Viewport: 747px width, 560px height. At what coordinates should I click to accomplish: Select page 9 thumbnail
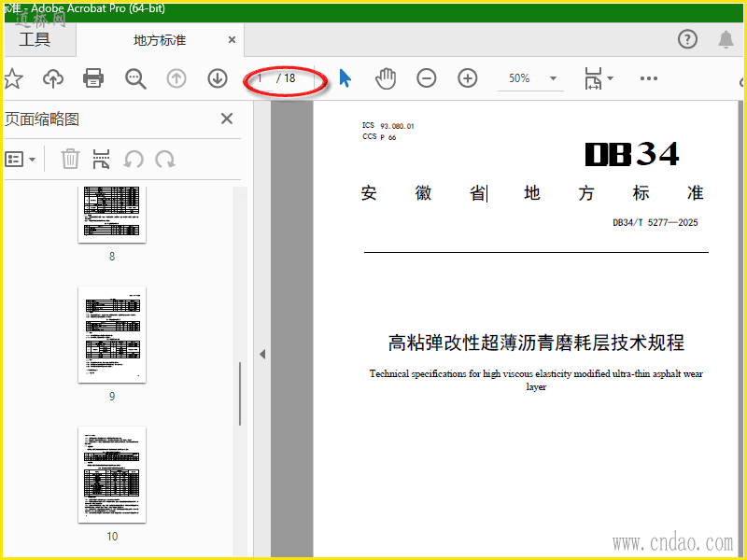click(x=112, y=335)
